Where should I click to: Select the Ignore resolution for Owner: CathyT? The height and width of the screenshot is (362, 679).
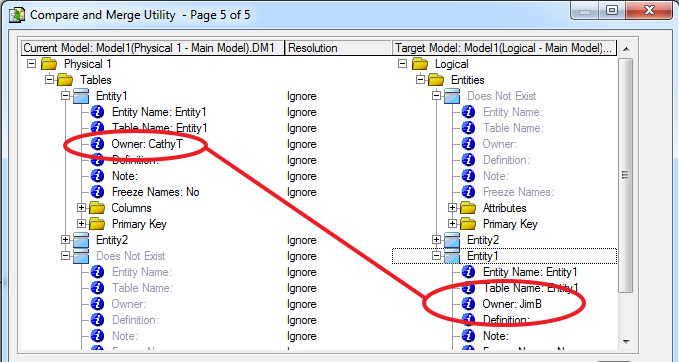click(x=301, y=144)
